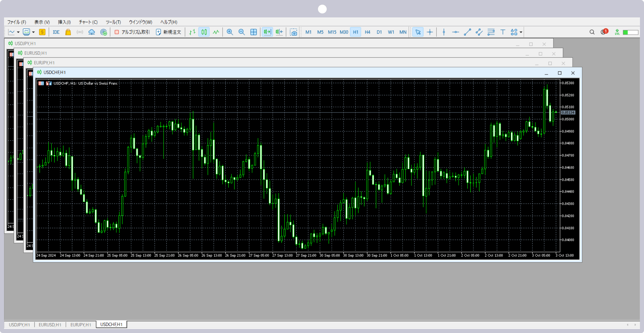This screenshot has height=333, width=644.
Task: Select the Trendline drawing tool
Action: [x=467, y=32]
